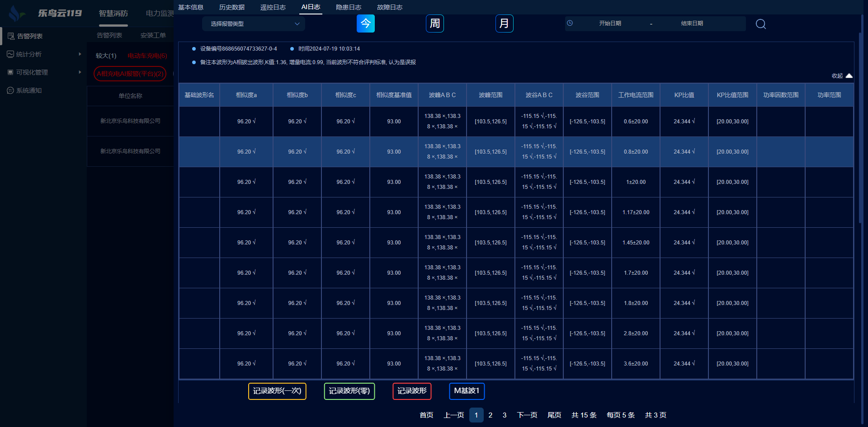Click the search magnifier icon
Screen dimensions: 868x427
coord(760,24)
